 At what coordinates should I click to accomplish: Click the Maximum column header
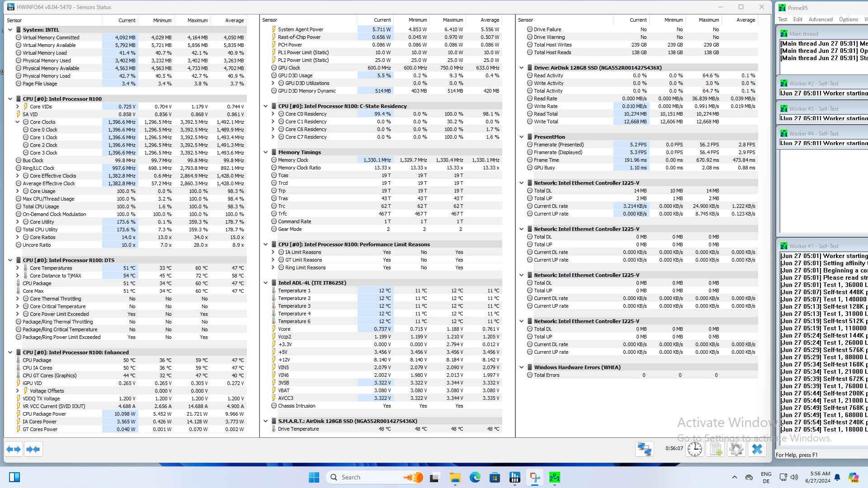pyautogui.click(x=198, y=20)
